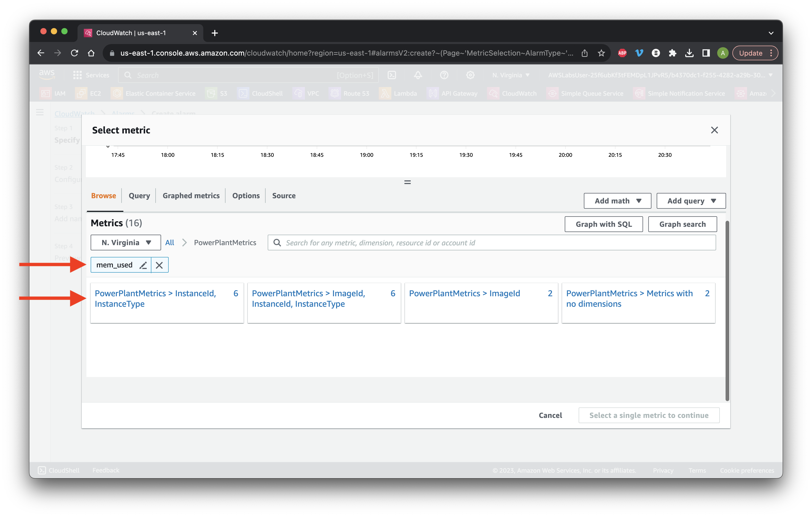812x517 pixels.
Task: Click Graph with SQL button
Action: [x=603, y=224]
